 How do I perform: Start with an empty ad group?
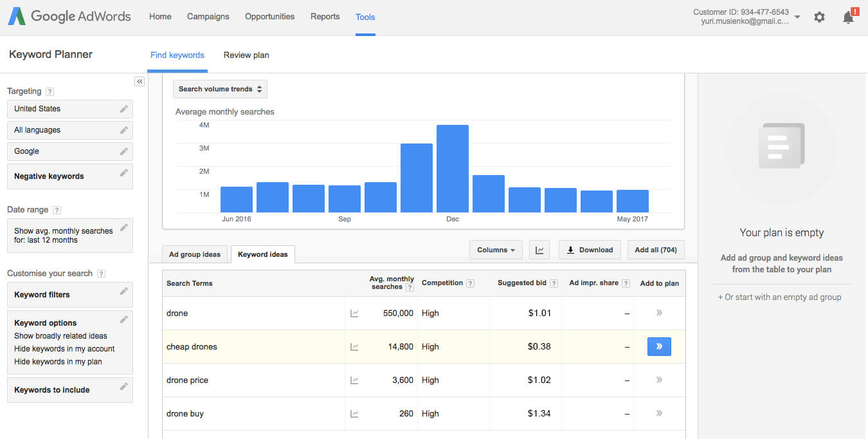[x=779, y=297]
